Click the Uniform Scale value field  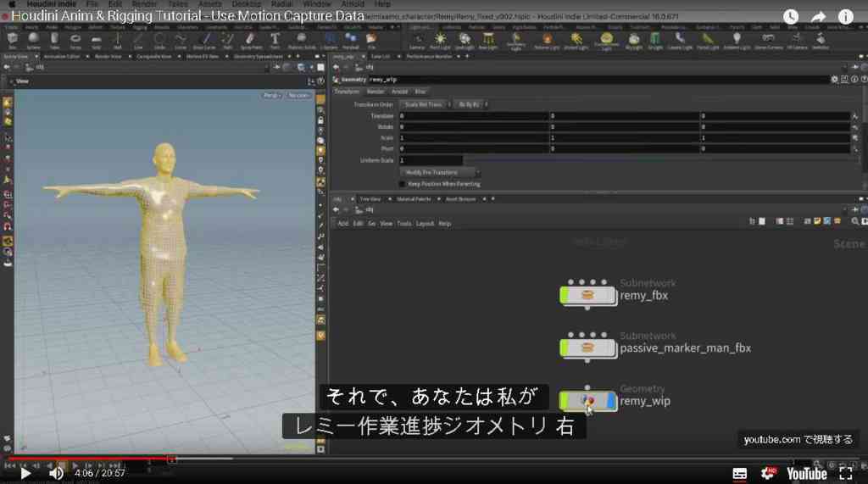pos(431,160)
